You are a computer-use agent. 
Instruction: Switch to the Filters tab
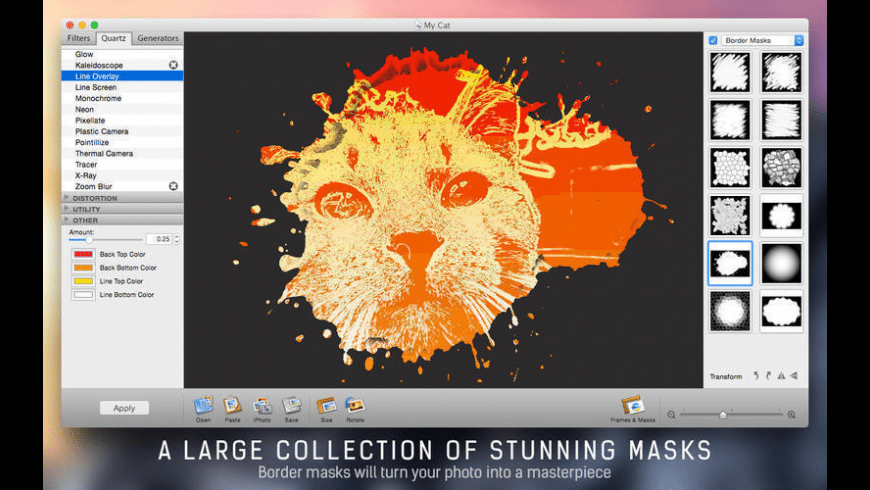(78, 38)
